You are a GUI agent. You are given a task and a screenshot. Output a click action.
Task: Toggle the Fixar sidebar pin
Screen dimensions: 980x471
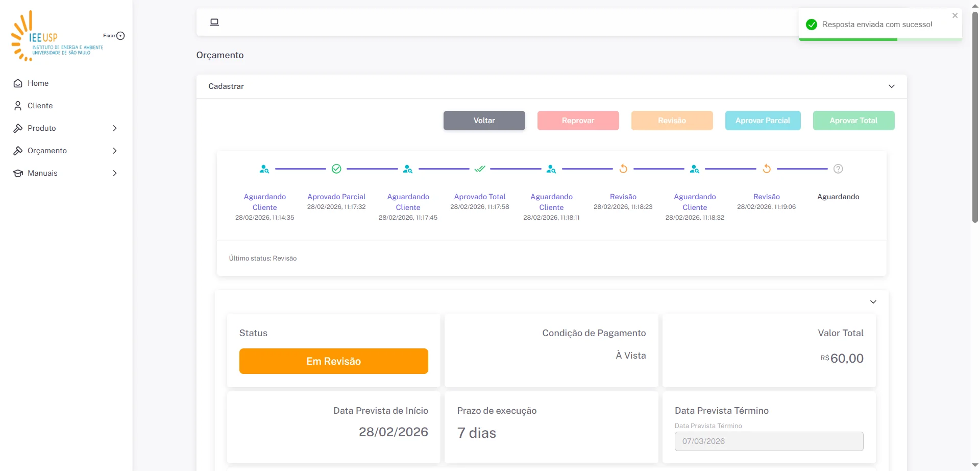[x=120, y=36]
